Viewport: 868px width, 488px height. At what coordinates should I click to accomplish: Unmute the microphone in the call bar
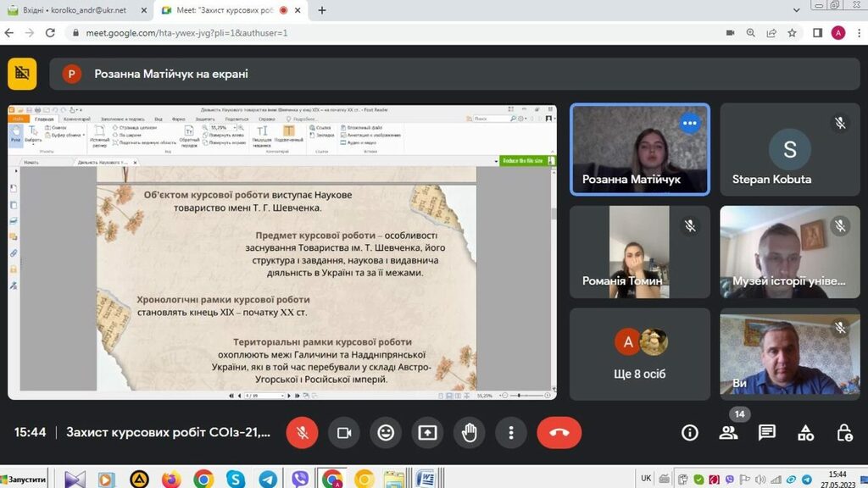coord(302,433)
